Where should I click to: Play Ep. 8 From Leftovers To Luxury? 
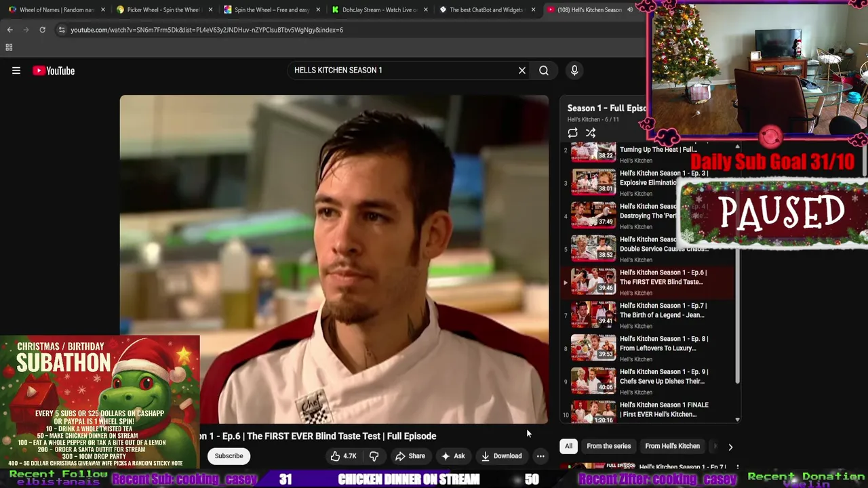click(x=648, y=348)
